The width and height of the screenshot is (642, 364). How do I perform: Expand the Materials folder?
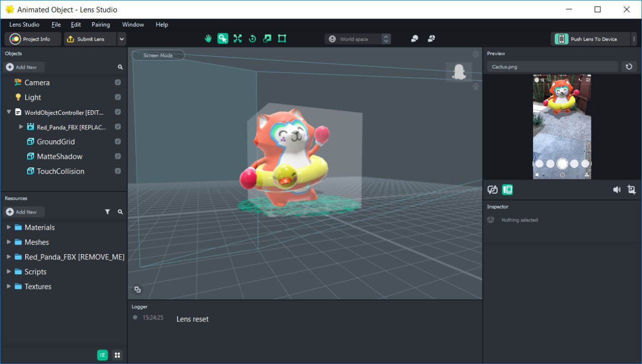[9, 227]
